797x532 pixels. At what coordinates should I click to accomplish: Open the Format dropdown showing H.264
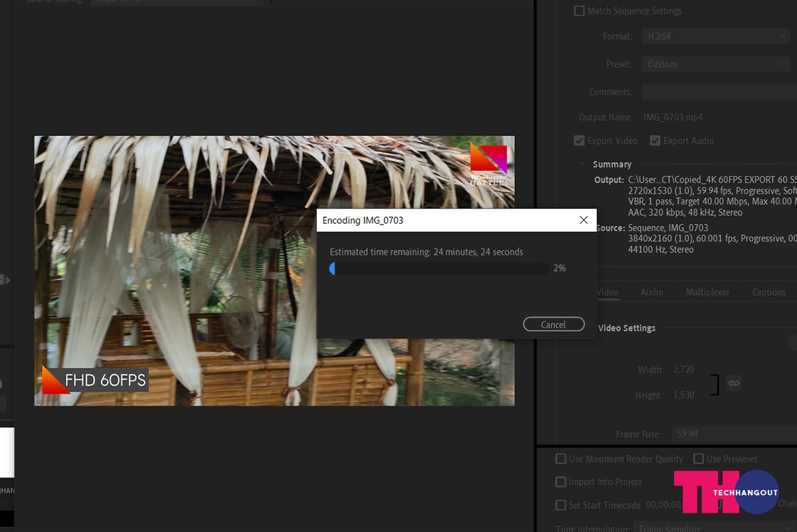[x=716, y=37]
